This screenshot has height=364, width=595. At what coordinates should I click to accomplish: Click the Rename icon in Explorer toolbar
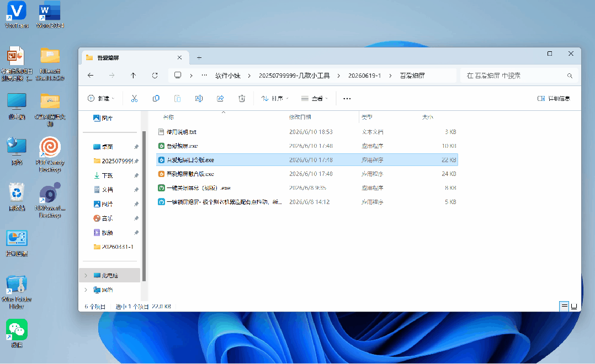click(199, 99)
